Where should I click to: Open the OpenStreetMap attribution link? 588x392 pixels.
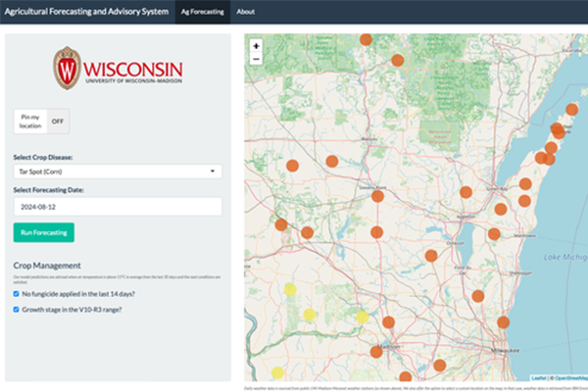[x=570, y=377]
